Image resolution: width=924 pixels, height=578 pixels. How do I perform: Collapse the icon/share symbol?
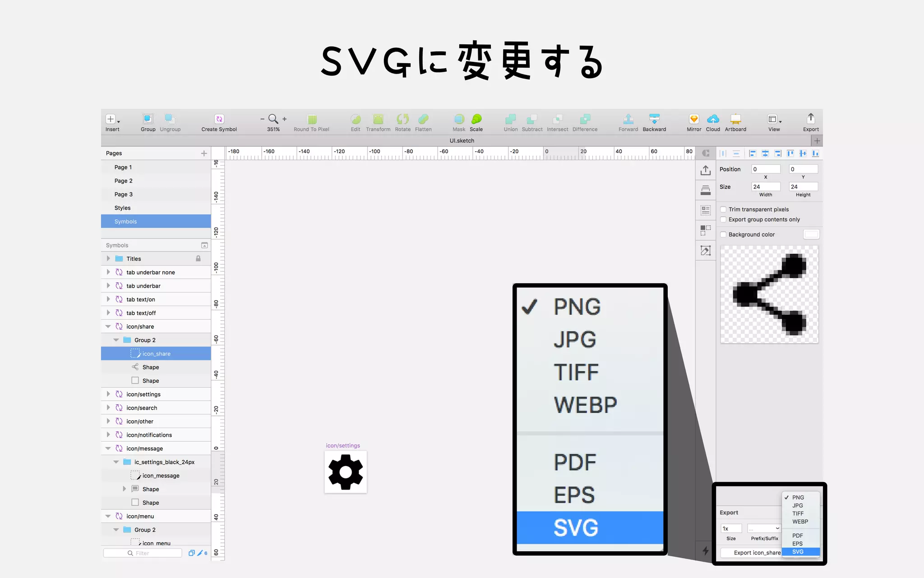click(x=108, y=326)
